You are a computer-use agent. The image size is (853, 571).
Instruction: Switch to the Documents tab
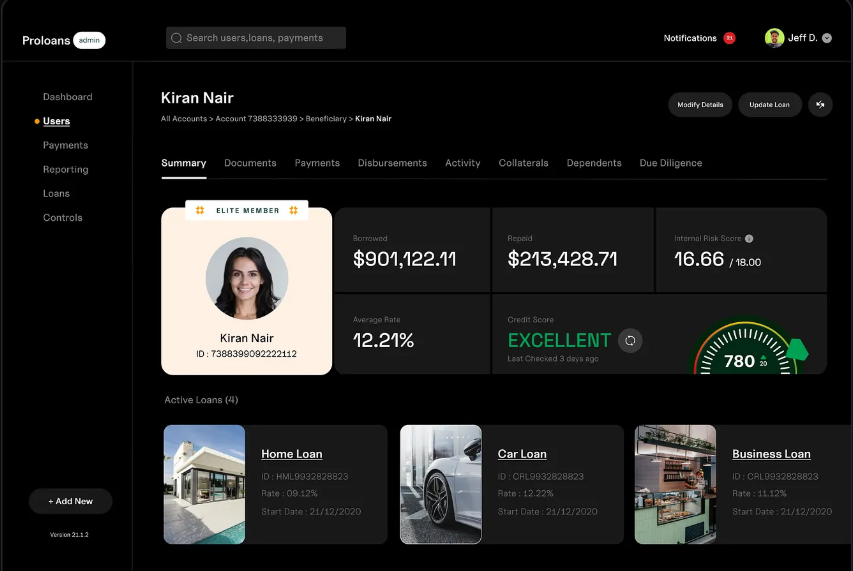tap(250, 163)
